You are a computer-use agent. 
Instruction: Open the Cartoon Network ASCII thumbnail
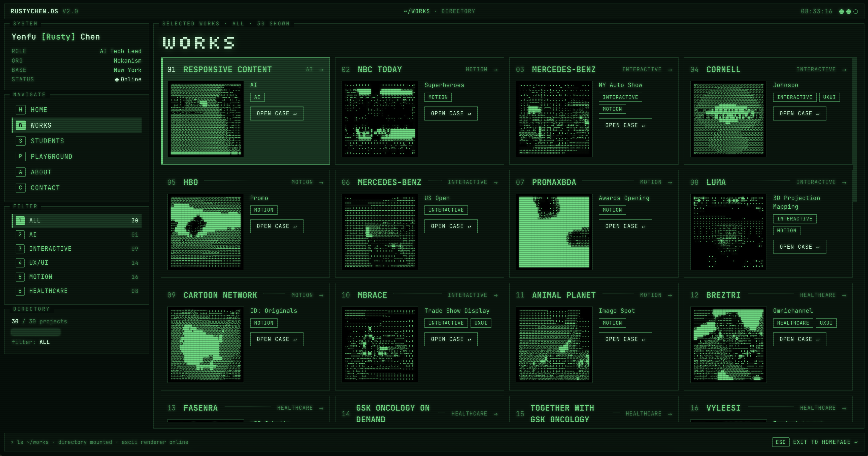(x=206, y=345)
